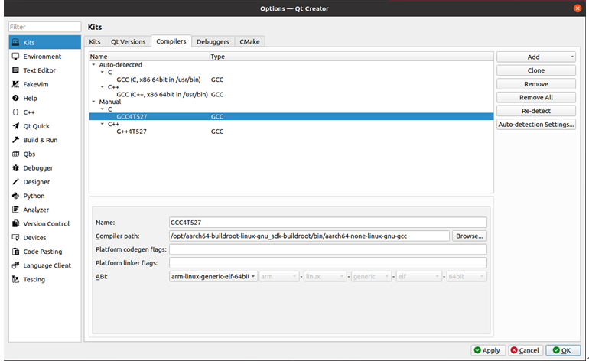Viewport: 589px width, 364px height.
Task: Click the Remove button
Action: pos(536,84)
